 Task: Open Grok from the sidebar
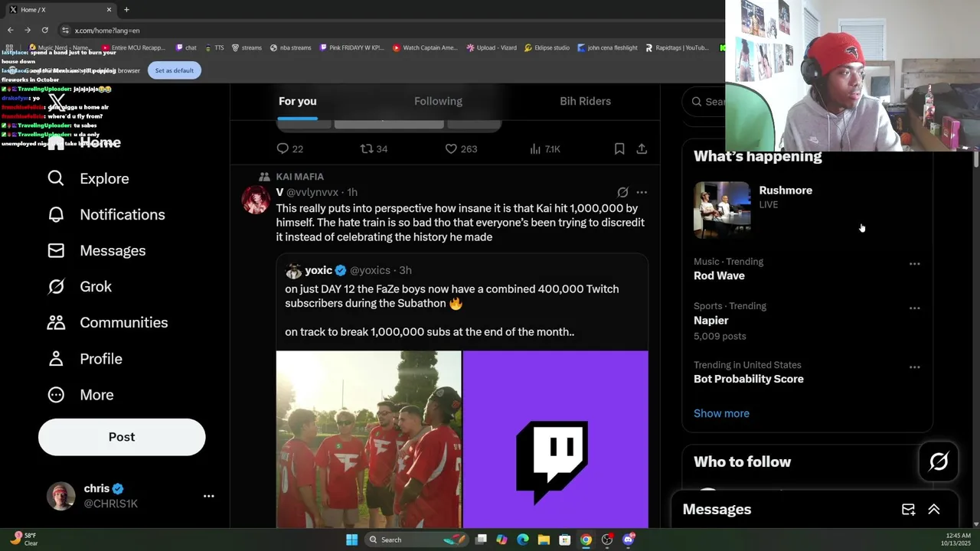pos(80,286)
